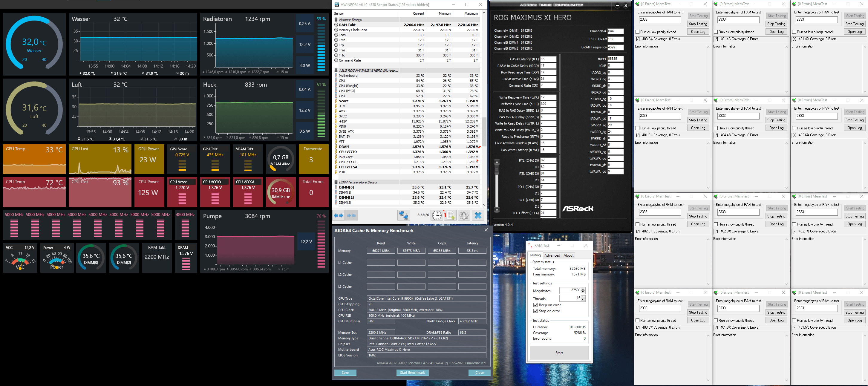
Task: Click the Vcore row lightning icon
Action: tap(336, 101)
